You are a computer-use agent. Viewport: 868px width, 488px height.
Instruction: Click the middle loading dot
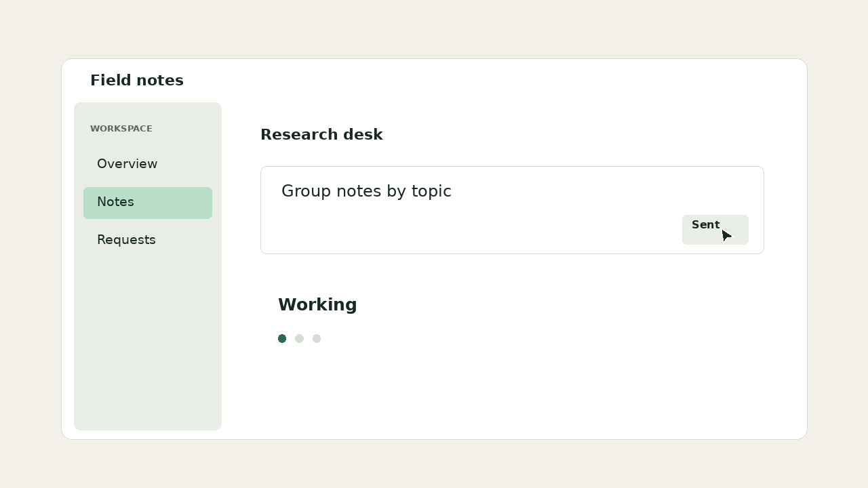pos(299,339)
